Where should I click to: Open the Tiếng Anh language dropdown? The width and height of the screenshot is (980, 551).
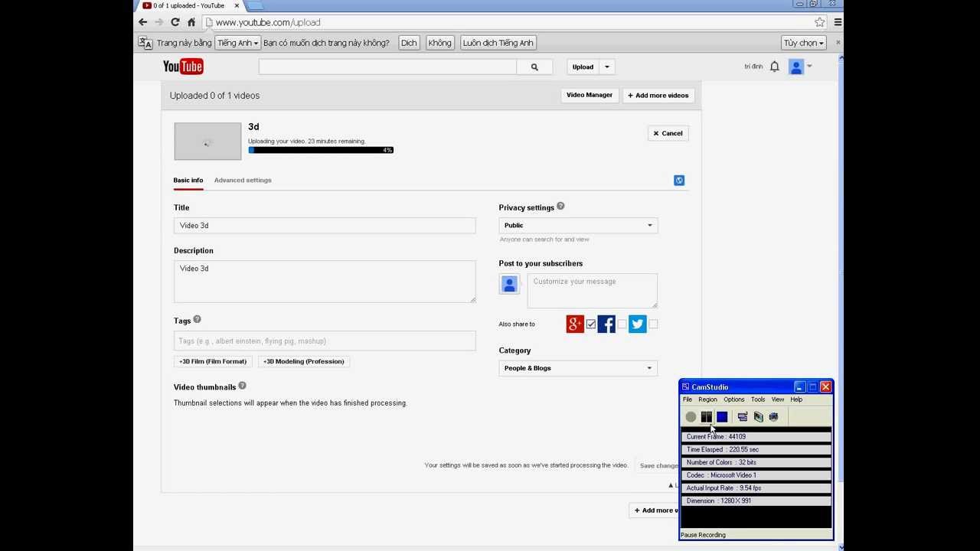tap(238, 43)
